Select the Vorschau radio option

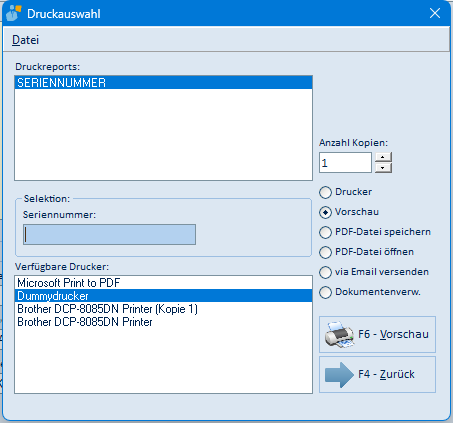(x=325, y=212)
